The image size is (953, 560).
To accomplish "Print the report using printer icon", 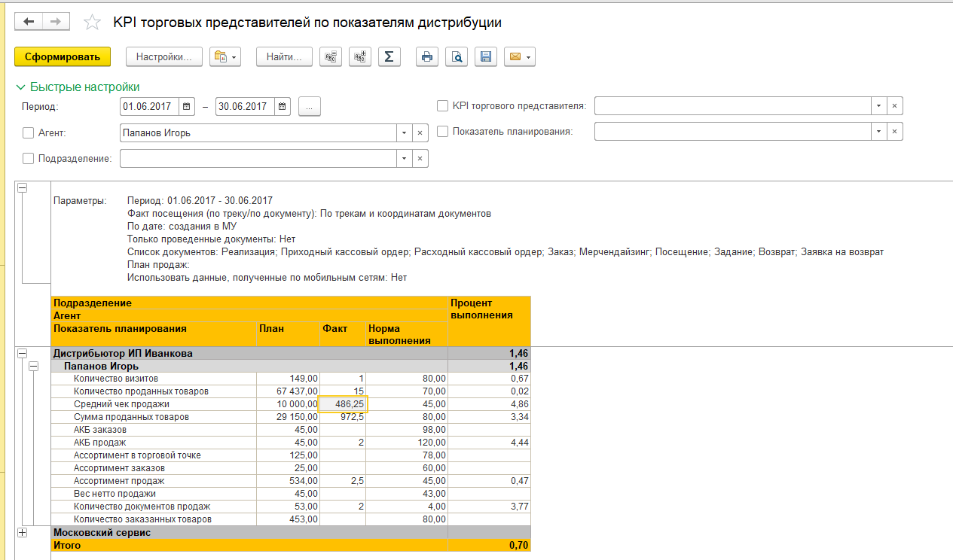I will [427, 57].
